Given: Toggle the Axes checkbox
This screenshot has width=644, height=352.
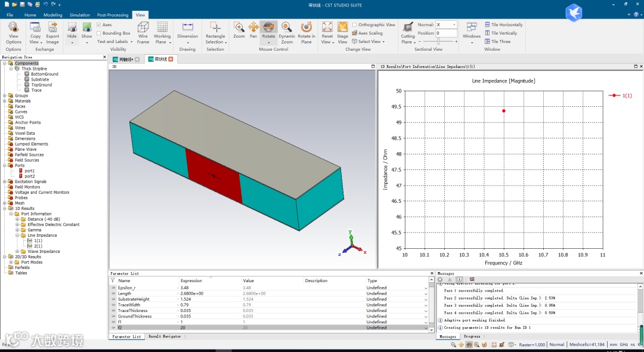Looking at the screenshot, I should click(98, 24).
